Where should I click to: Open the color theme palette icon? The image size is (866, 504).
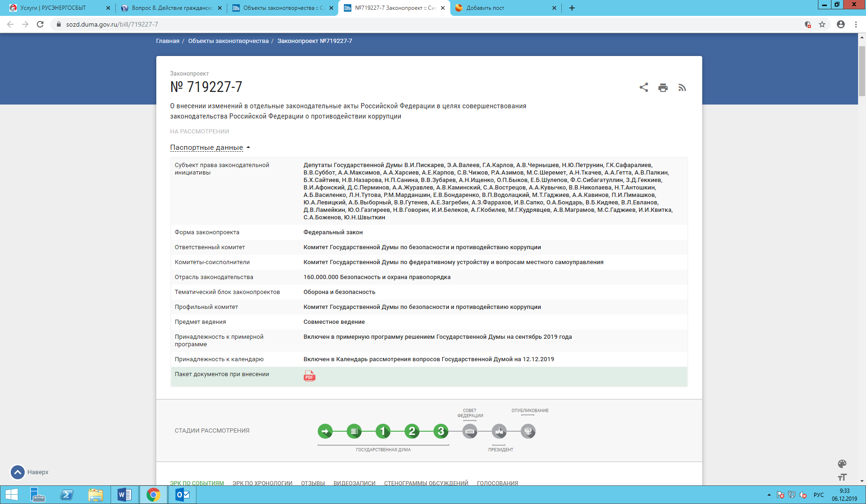tap(842, 463)
